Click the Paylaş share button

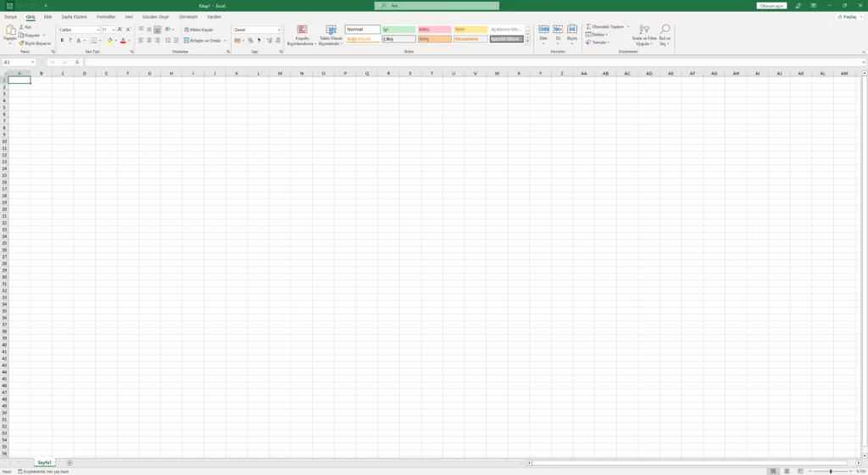click(x=848, y=17)
